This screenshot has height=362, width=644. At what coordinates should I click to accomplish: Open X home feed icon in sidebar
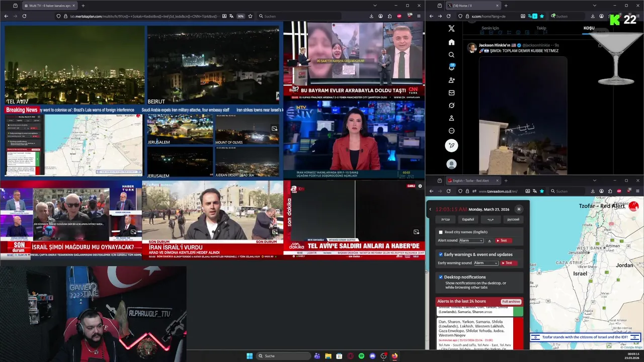click(x=451, y=42)
